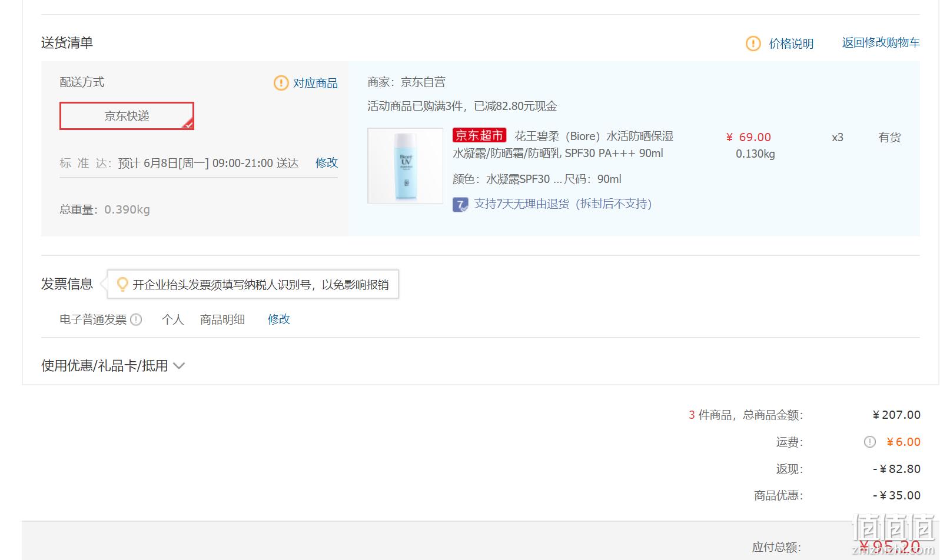Click the warning icon beside 对应商品

coord(281,83)
